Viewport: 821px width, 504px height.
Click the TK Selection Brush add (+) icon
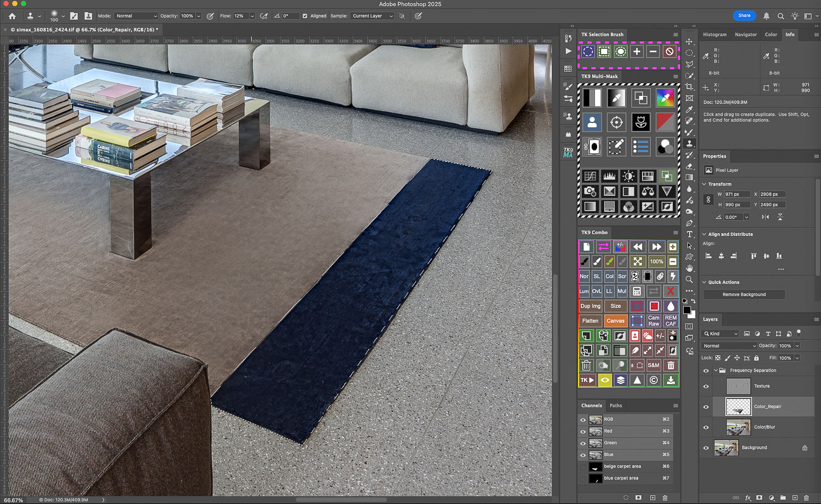pos(637,51)
